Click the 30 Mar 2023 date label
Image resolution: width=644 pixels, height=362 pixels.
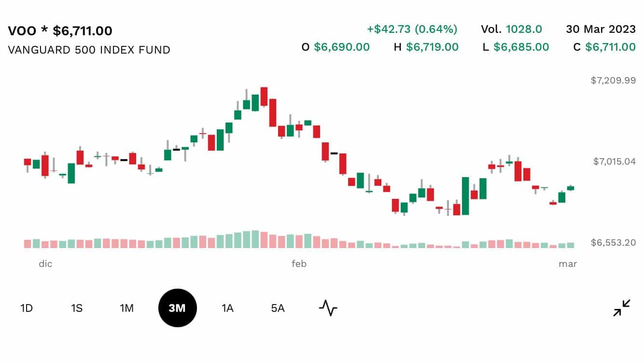tap(601, 29)
